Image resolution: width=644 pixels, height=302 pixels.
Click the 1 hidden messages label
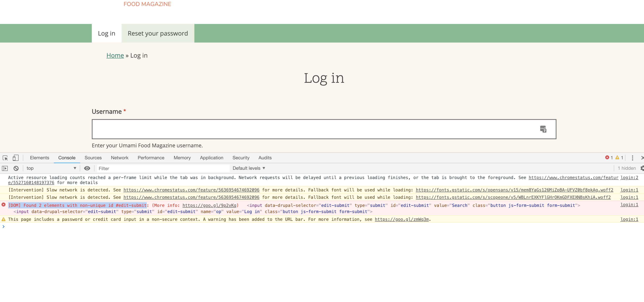click(627, 168)
